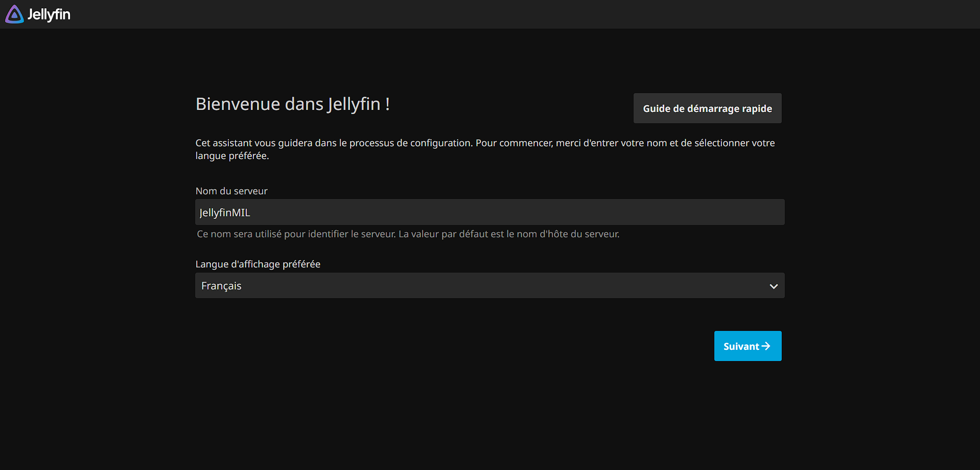Open the Guide de démarrage rapide
This screenshot has width=980, height=470.
[707, 108]
